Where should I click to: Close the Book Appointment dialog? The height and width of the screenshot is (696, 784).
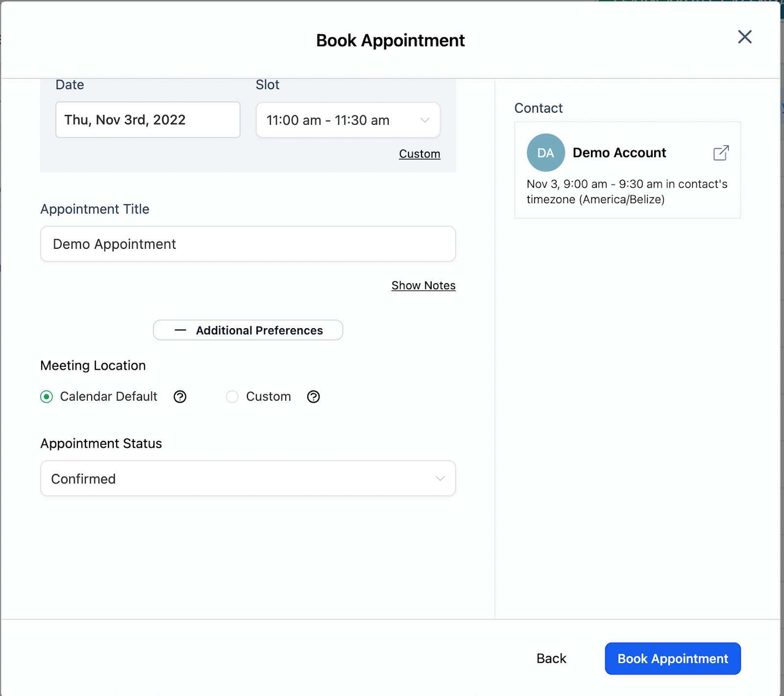[x=744, y=37]
